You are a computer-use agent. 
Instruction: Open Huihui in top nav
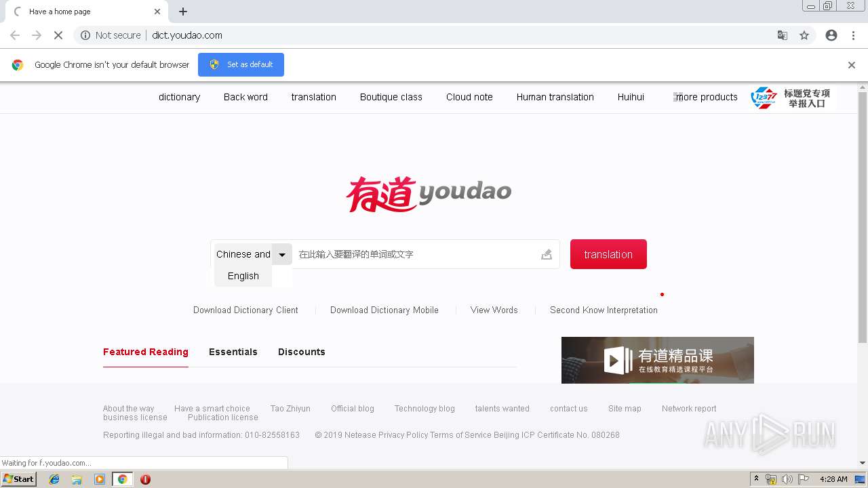click(x=631, y=97)
